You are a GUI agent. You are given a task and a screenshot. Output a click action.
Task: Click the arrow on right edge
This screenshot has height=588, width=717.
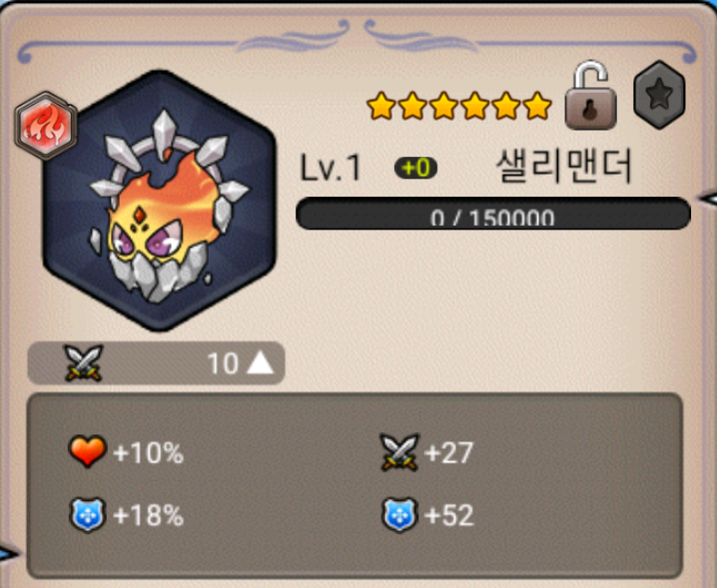click(707, 199)
